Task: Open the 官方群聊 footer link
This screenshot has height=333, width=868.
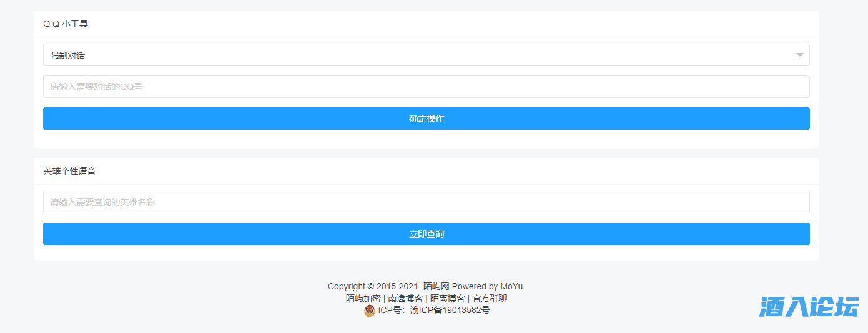Action: click(x=490, y=298)
